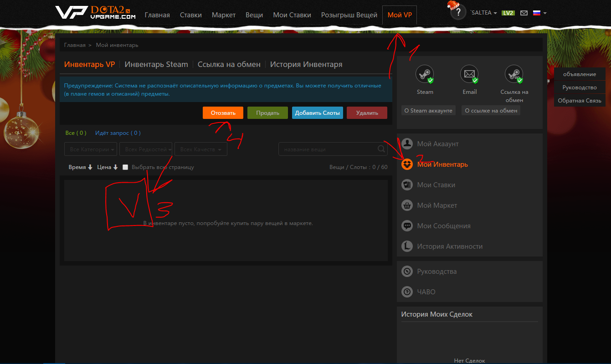Toggle Выбрать всю страницу checkbox
The height and width of the screenshot is (364, 611).
[x=125, y=167]
